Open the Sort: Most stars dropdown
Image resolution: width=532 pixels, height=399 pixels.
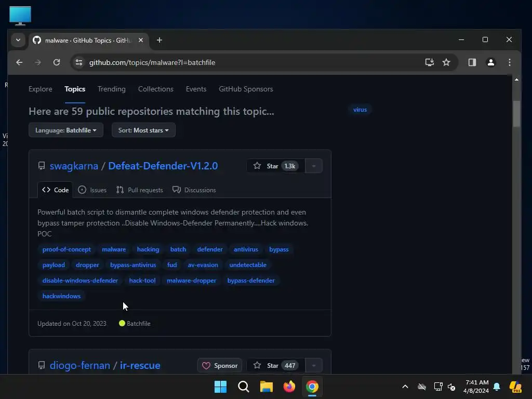pyautogui.click(x=143, y=130)
